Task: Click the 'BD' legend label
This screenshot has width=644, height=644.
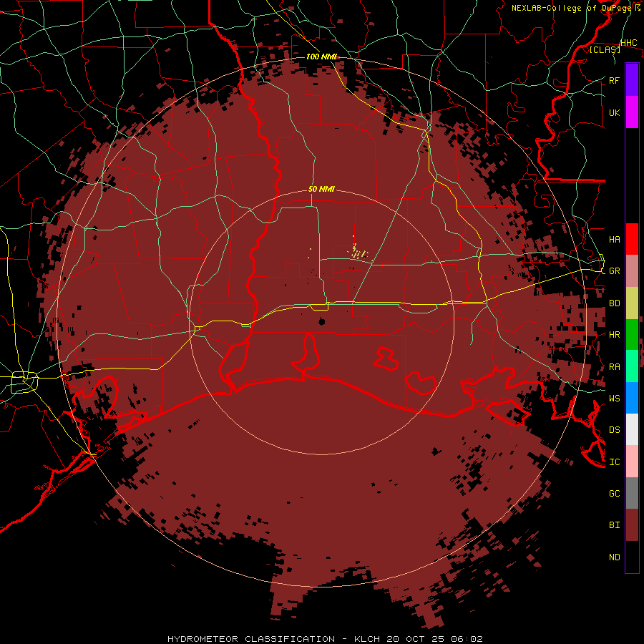Action: pos(615,303)
